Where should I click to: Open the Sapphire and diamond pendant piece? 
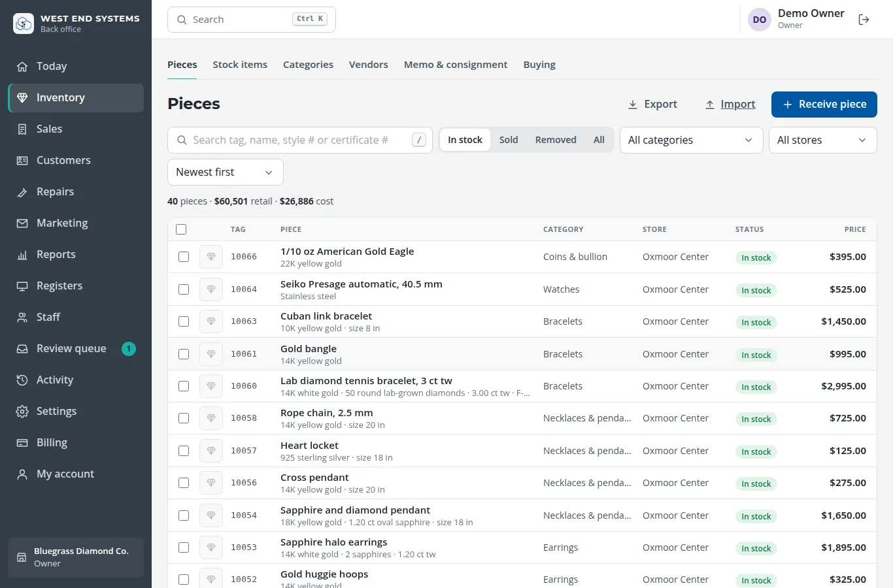[355, 510]
